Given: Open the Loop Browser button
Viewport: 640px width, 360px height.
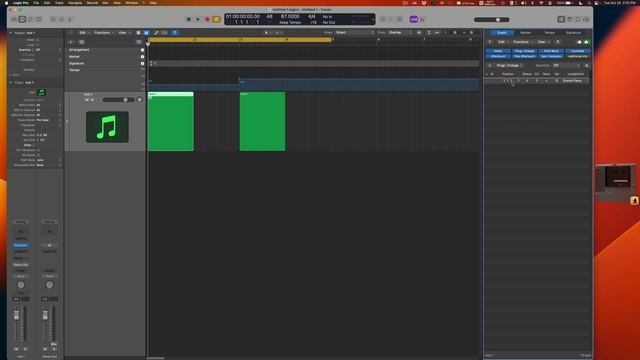Looking at the screenshot, I should [x=578, y=19].
